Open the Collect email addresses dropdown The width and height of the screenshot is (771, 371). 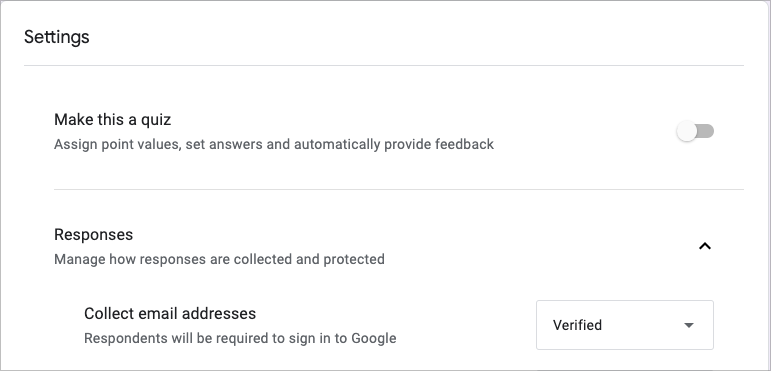[624, 325]
